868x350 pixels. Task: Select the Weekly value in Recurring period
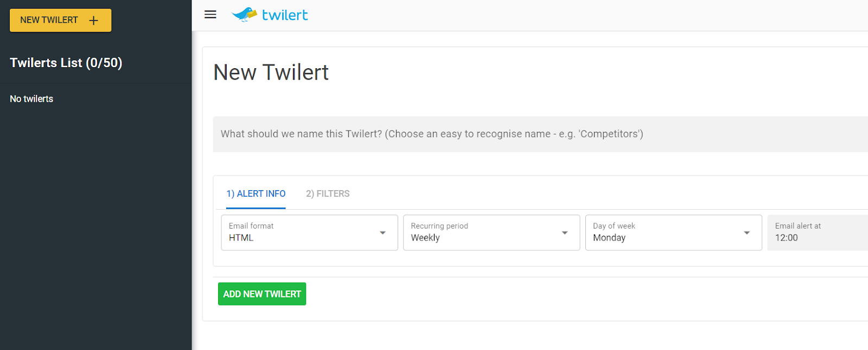tap(425, 237)
